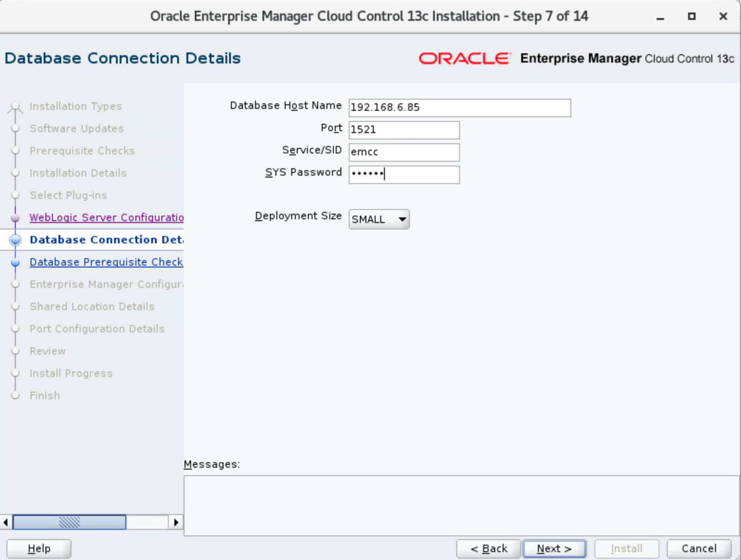
Task: Click the Software Updates step text
Action: pyautogui.click(x=77, y=128)
